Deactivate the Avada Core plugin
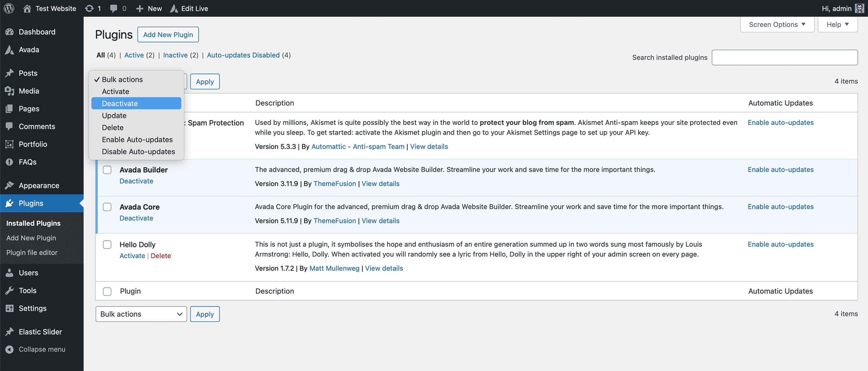The image size is (868, 371). (x=136, y=218)
